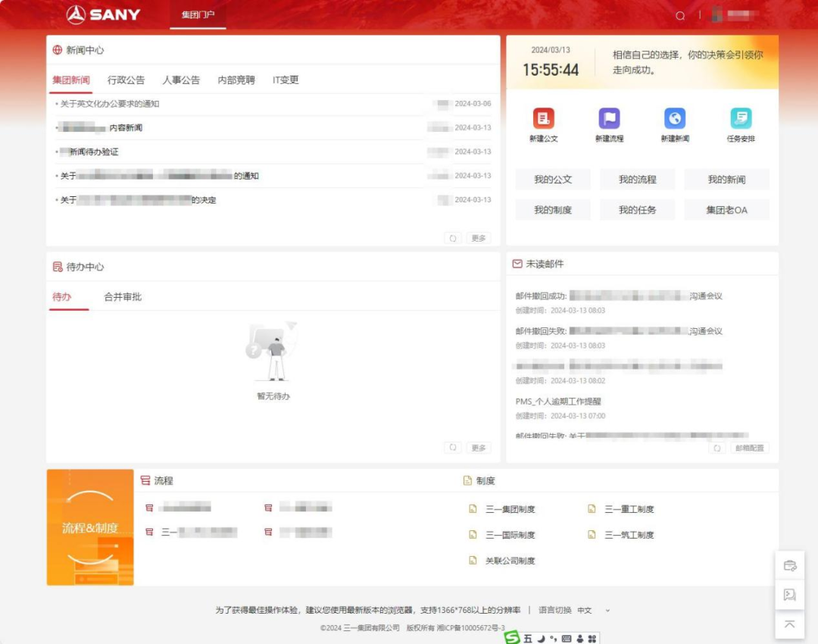Viewport: 818px width, 644px height.
Task: Open the 集团老OA button
Action: point(726,210)
